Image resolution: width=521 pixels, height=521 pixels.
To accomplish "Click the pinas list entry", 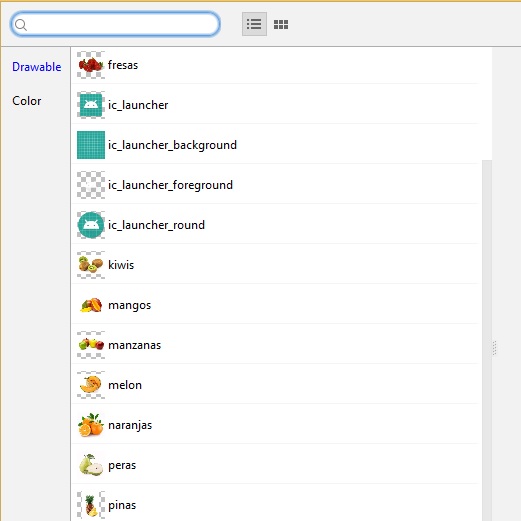I will click(x=275, y=504).
